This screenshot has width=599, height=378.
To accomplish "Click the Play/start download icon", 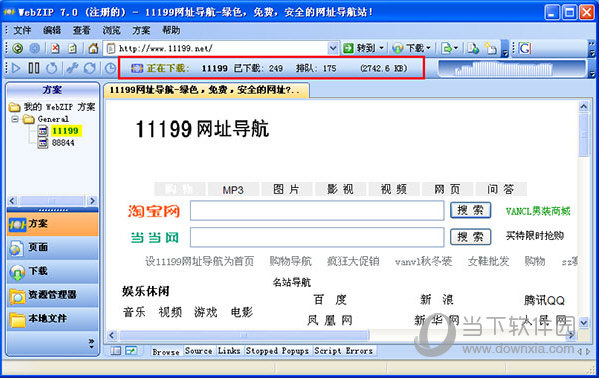I will coord(16,68).
